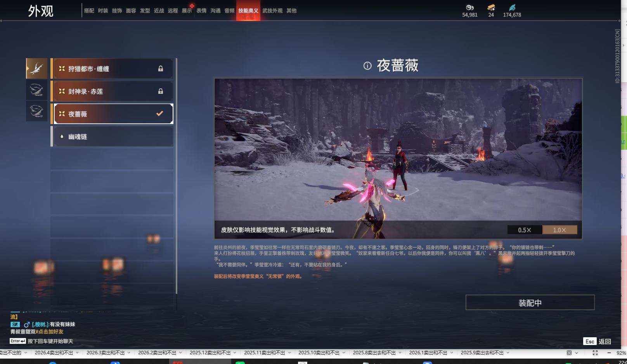Open the 展示 tab

(x=187, y=11)
